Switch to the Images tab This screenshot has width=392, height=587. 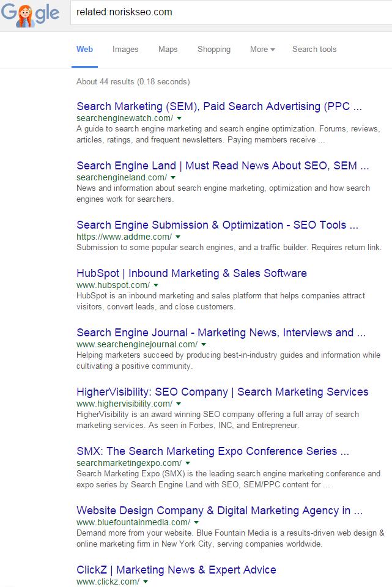pos(125,50)
